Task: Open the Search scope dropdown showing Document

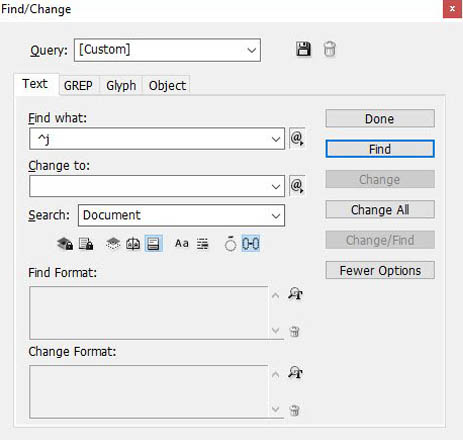Action: coord(181,215)
